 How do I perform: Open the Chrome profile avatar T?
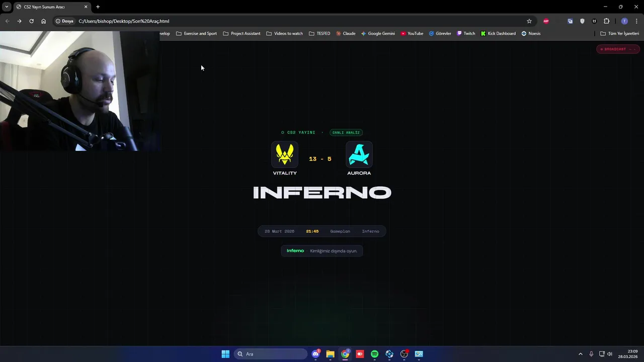tap(624, 21)
